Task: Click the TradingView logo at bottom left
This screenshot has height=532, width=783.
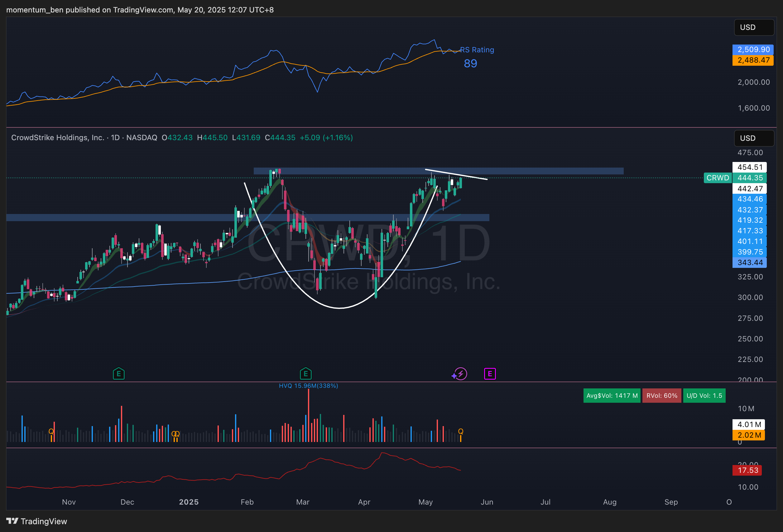Action: (x=36, y=521)
